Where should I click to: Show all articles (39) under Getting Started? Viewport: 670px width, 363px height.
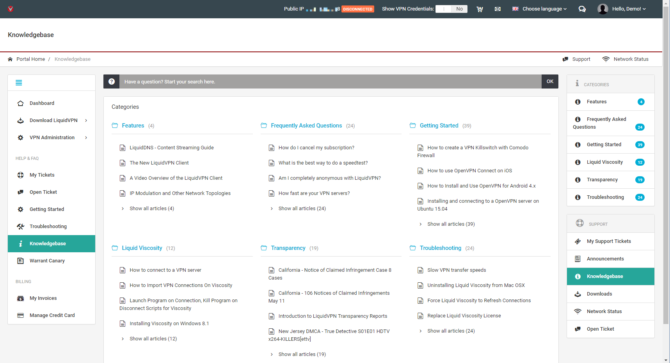point(451,224)
